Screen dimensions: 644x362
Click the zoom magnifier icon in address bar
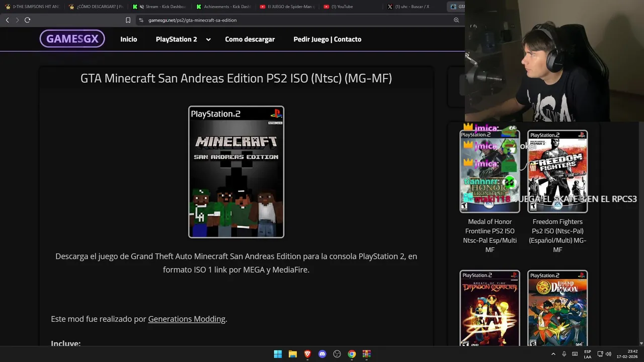456,20
